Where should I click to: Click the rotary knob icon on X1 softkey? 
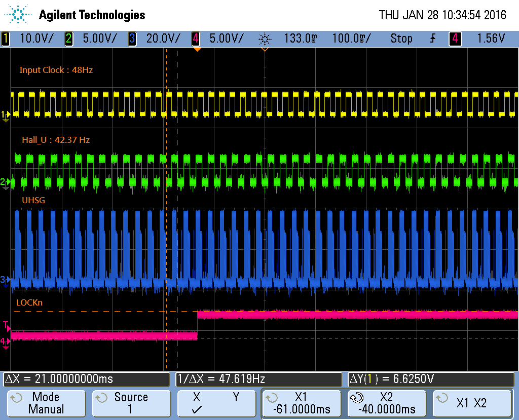(x=272, y=398)
